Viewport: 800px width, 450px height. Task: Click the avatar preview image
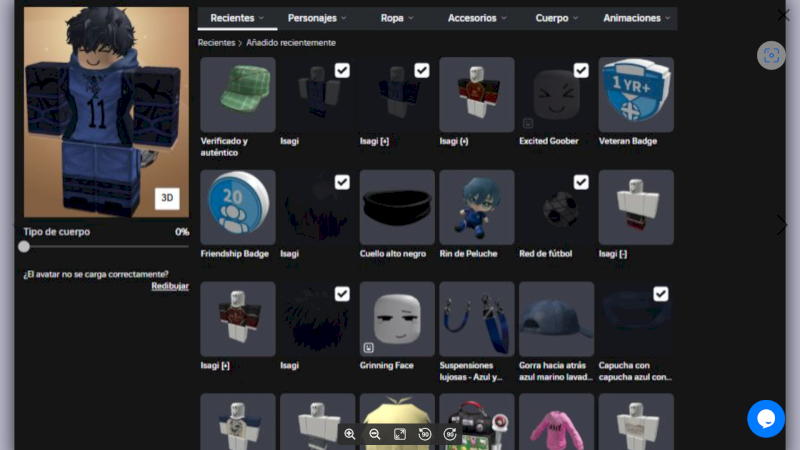pos(106,112)
